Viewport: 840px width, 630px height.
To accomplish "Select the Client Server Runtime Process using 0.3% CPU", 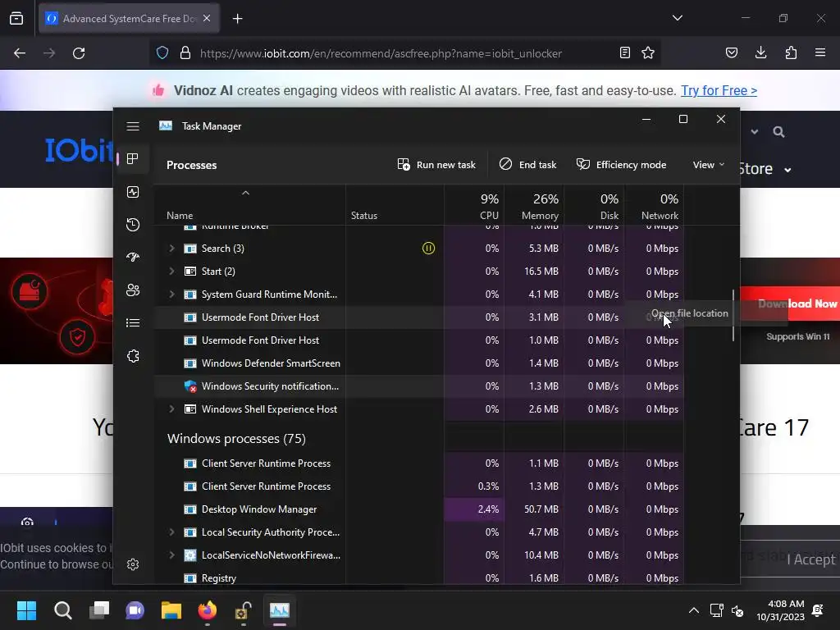I will click(x=419, y=486).
